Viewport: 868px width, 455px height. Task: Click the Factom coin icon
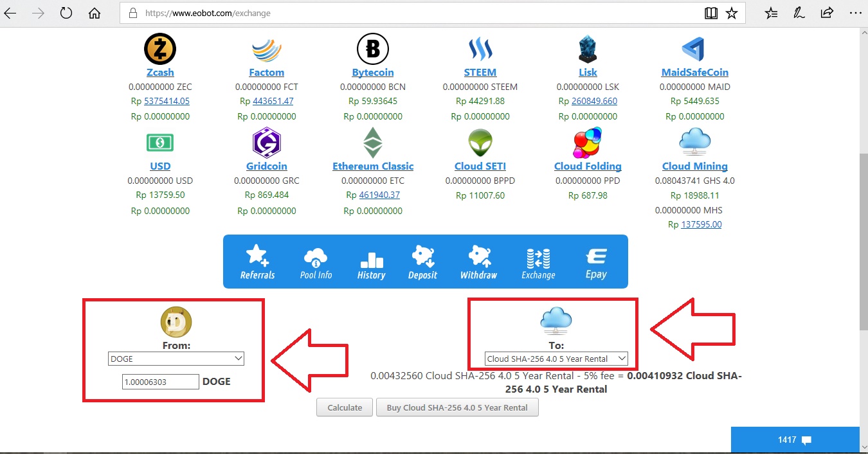click(x=267, y=49)
